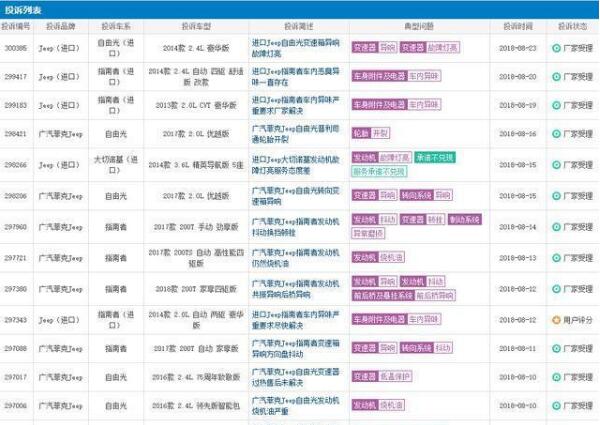The height and width of the screenshot is (425, 600).
Task: Open the link 进口Jeep指南者车内异味严重要求厂家解决
Action: pyautogui.click(x=295, y=105)
